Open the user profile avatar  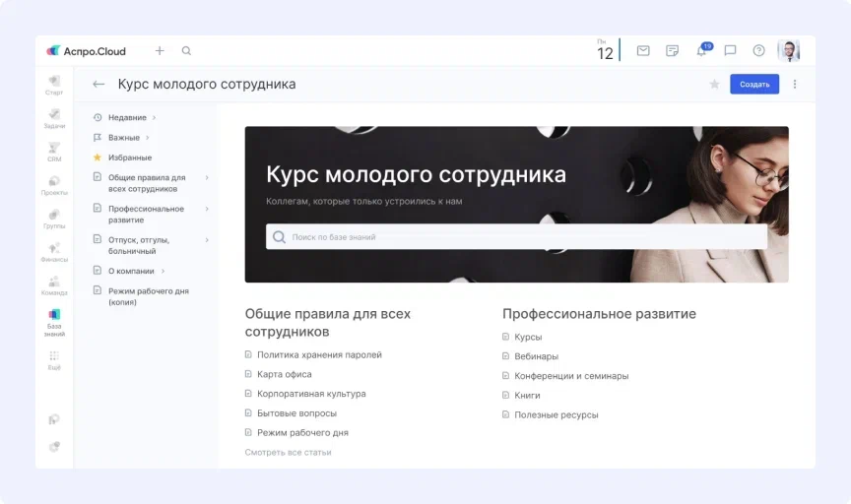point(789,50)
